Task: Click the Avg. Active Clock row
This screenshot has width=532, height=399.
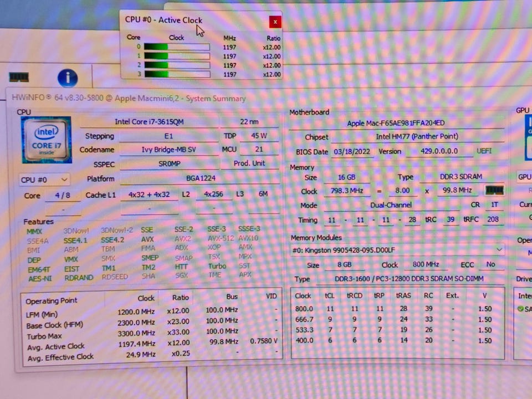Action: pyautogui.click(x=152, y=344)
